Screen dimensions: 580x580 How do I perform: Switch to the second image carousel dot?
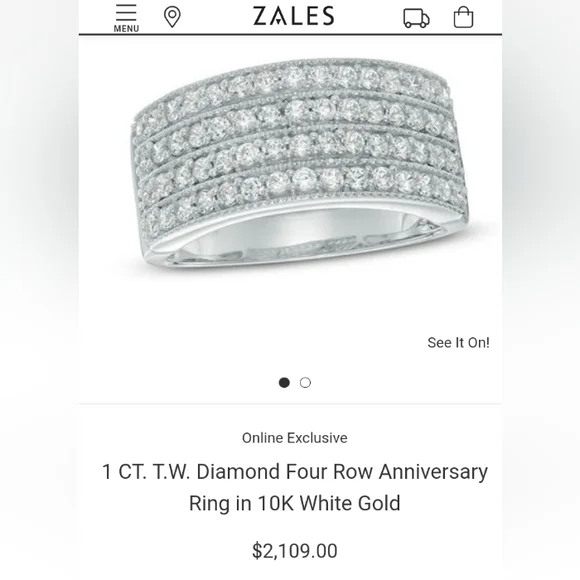click(305, 382)
